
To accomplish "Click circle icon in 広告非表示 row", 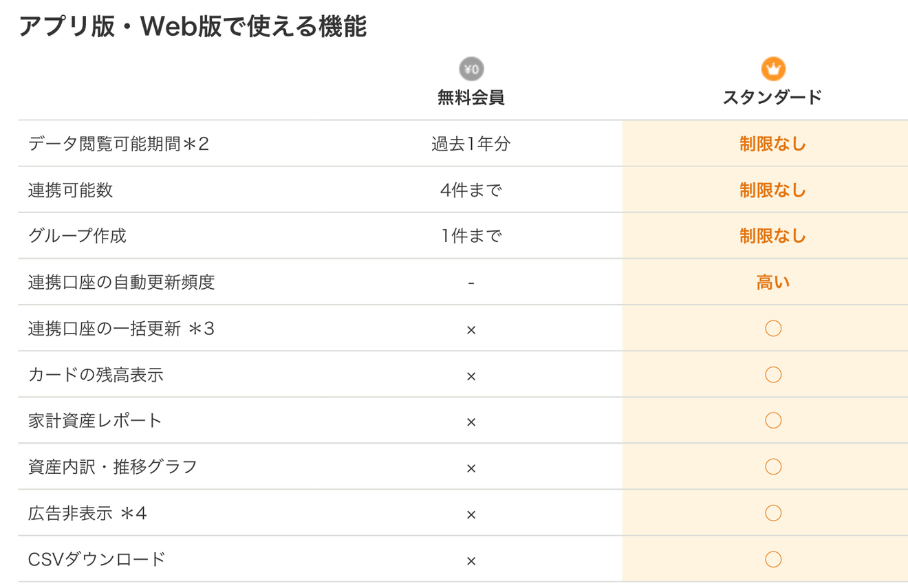I will pos(773,513).
